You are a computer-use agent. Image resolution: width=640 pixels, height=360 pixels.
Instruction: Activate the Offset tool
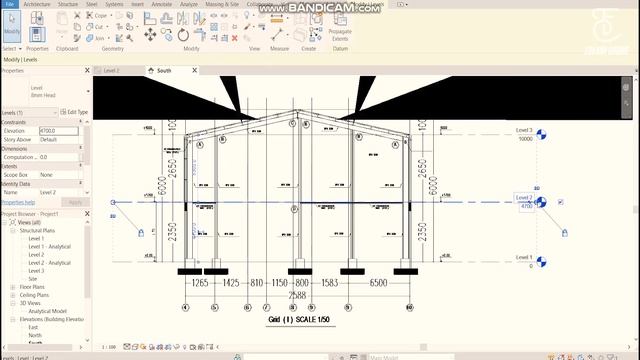pos(166,18)
